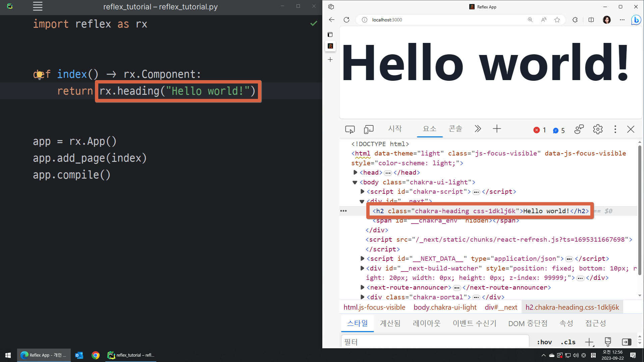
Task: Toggle .cls class editor panel
Action: pyautogui.click(x=568, y=342)
